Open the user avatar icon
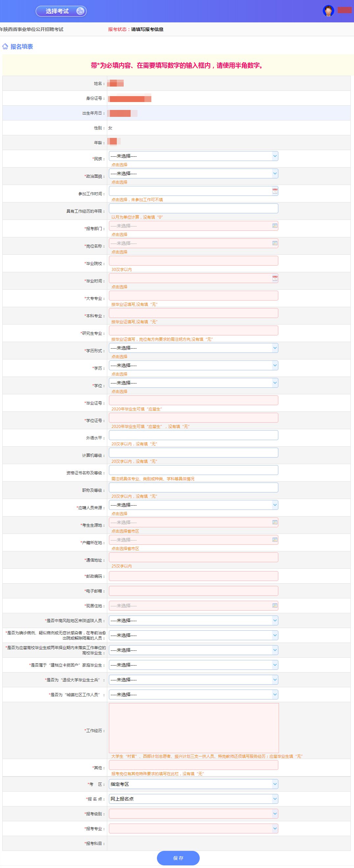This screenshot has height=868, width=354. click(x=328, y=11)
